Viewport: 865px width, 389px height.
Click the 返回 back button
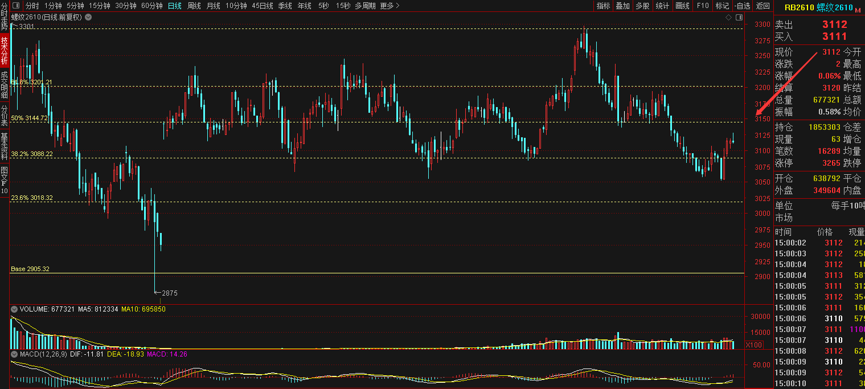click(x=763, y=6)
